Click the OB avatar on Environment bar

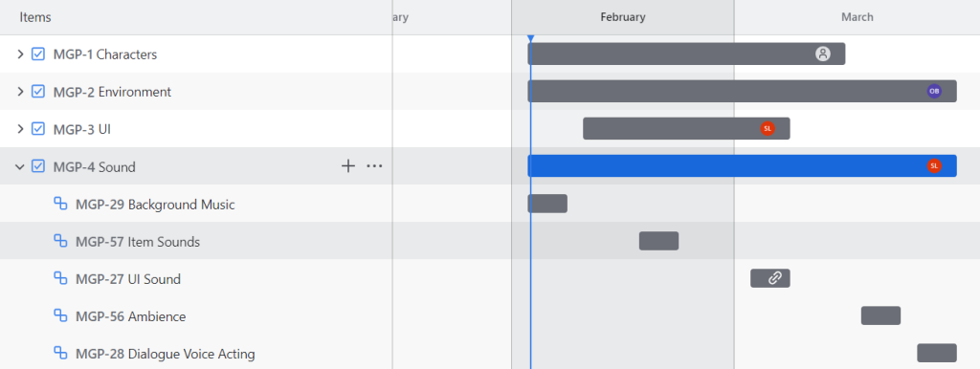(934, 91)
